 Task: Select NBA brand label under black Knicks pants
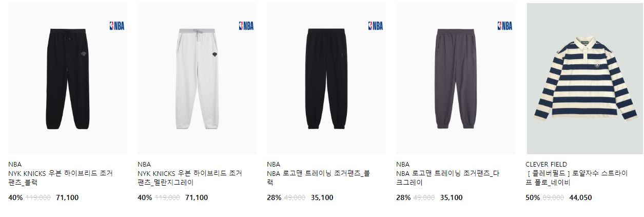[x=15, y=165]
